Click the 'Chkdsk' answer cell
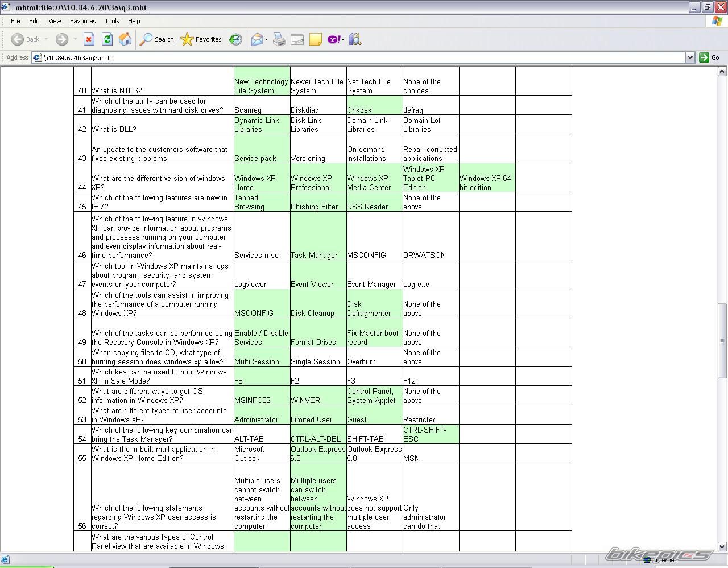 pyautogui.click(x=374, y=105)
